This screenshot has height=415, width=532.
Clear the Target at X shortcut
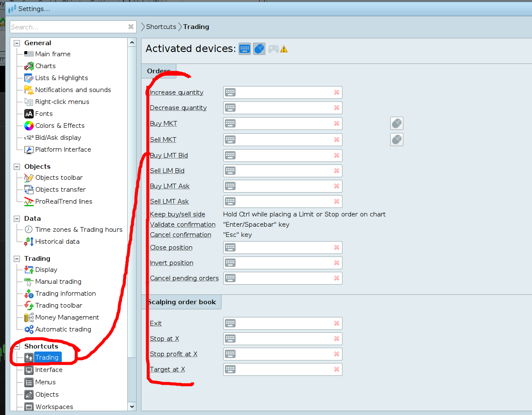pos(336,369)
